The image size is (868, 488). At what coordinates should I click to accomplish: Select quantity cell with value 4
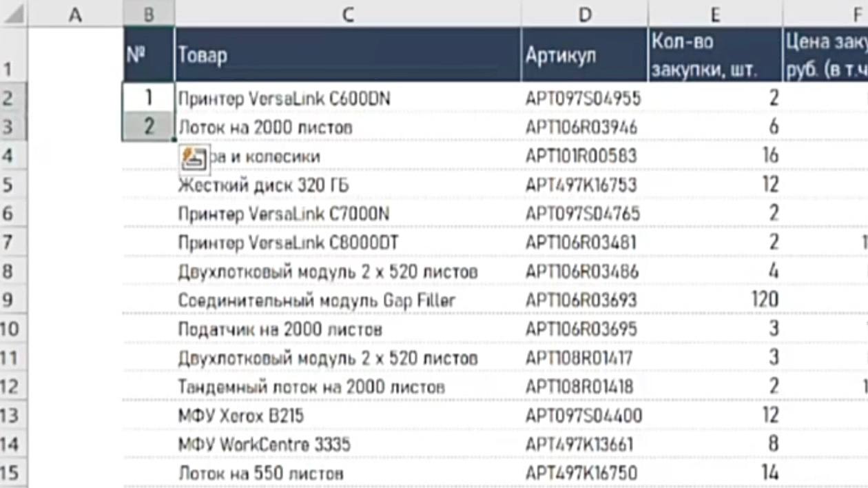coord(716,272)
